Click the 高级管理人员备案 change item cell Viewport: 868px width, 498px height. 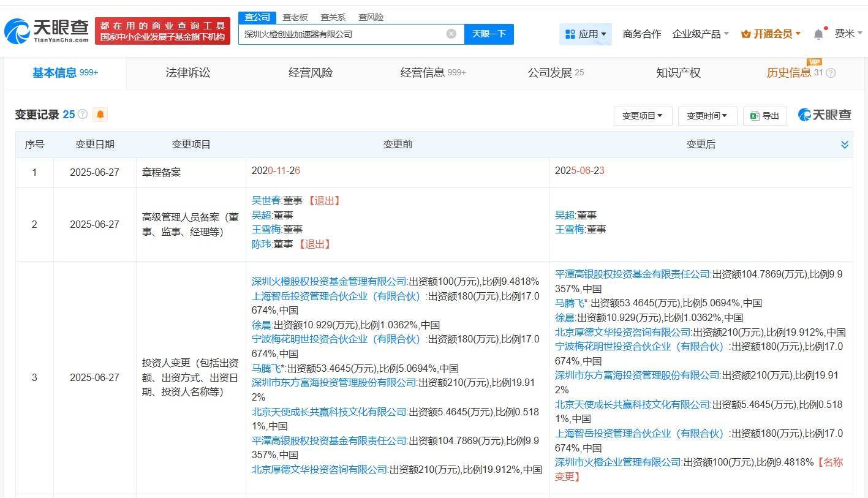pyautogui.click(x=191, y=224)
